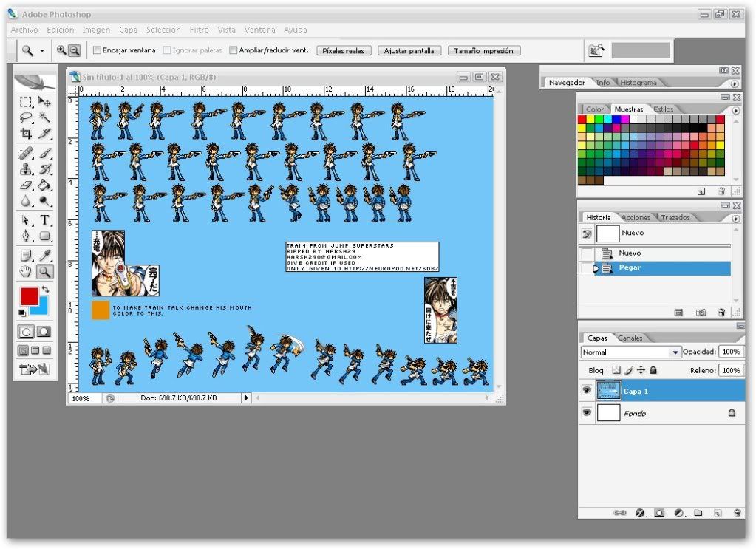756x549 pixels.
Task: Open document status bar info arrow
Action: click(x=246, y=398)
